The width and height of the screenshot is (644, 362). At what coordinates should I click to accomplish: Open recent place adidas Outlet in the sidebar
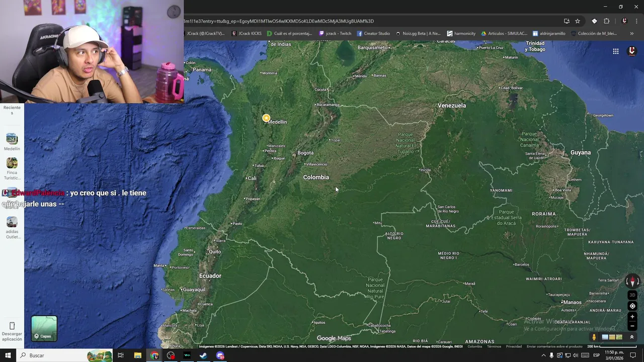coord(12,228)
